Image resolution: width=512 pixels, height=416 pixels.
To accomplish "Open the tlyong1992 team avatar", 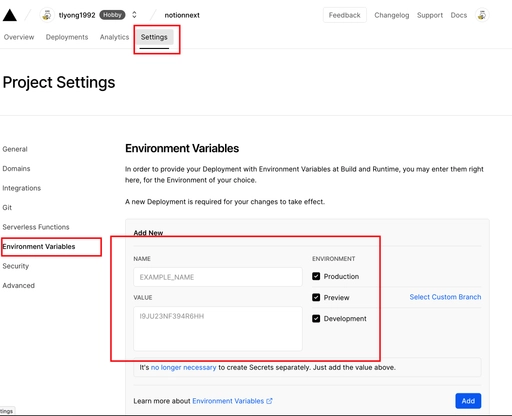I will [47, 15].
